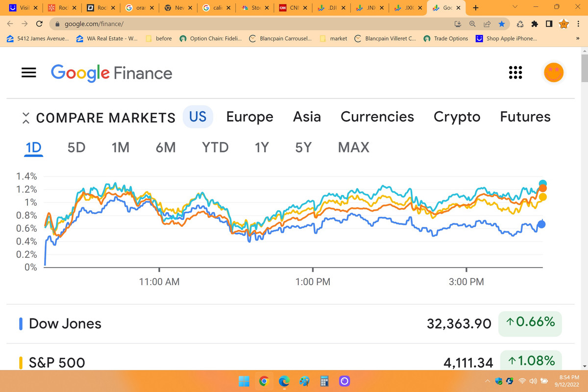The height and width of the screenshot is (392, 588).
Task: Switch to the Asia markets tab
Action: click(307, 117)
